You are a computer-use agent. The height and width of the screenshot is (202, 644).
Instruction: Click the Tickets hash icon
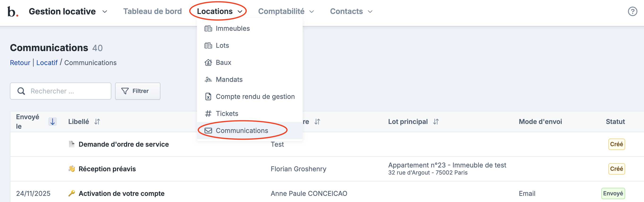tap(208, 114)
